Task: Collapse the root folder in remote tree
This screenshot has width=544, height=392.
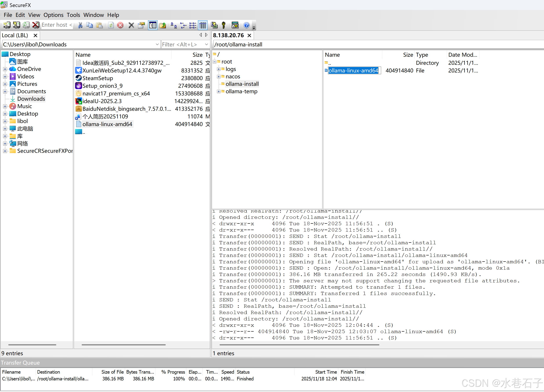Action: (215, 62)
